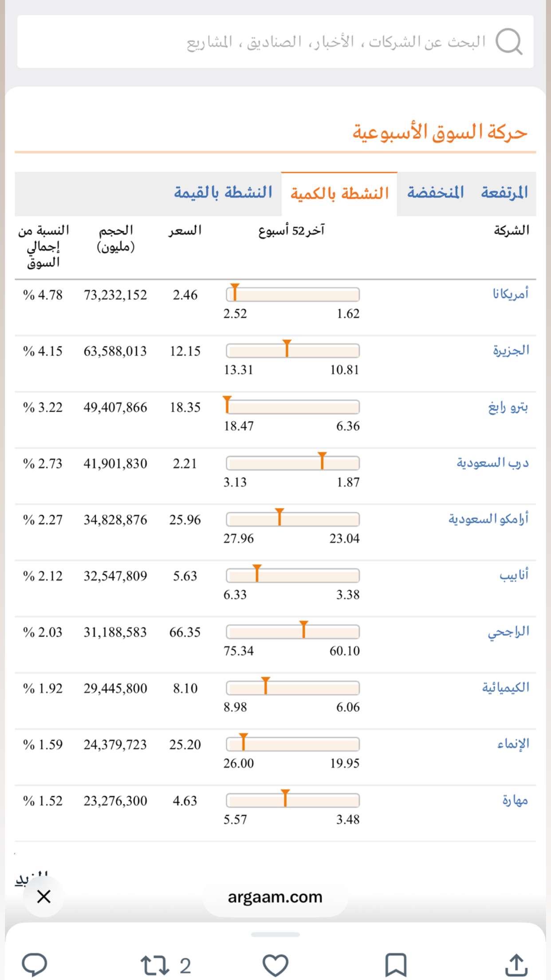Open أرامكو السعودية company link

point(488,519)
